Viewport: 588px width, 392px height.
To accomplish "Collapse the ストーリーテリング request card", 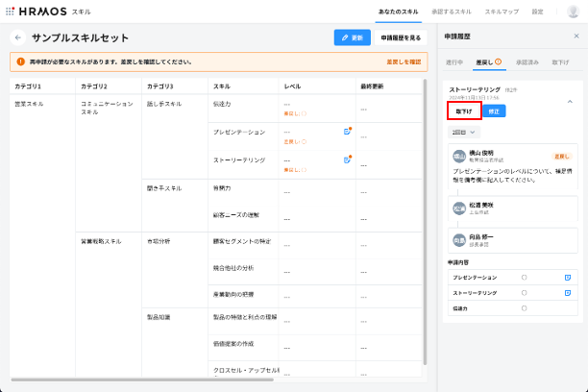I will pyautogui.click(x=568, y=101).
